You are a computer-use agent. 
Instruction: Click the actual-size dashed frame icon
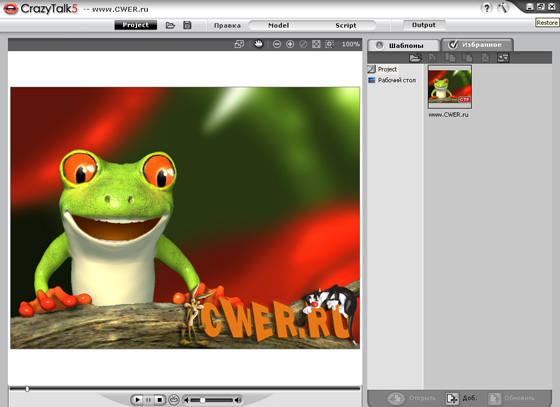(329, 44)
